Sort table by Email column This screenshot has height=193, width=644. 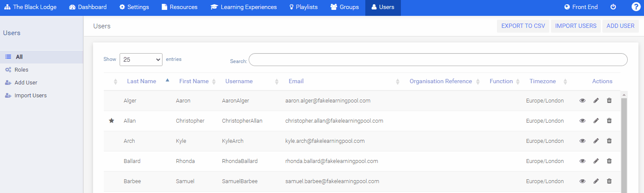tap(296, 81)
